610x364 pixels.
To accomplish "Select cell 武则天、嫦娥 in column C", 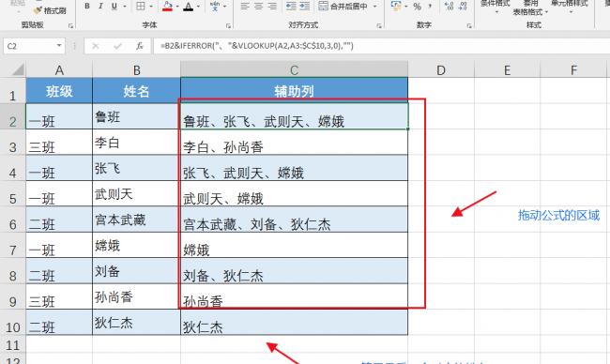I will (x=294, y=193).
